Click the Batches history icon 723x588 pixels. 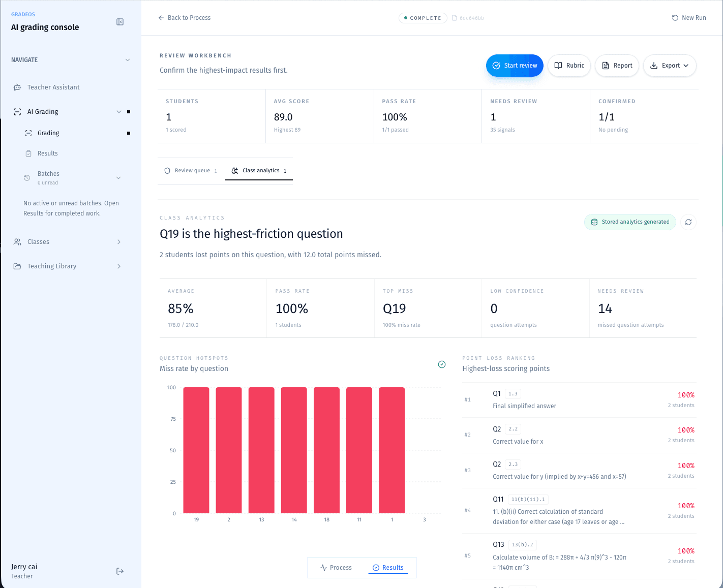[x=27, y=178]
